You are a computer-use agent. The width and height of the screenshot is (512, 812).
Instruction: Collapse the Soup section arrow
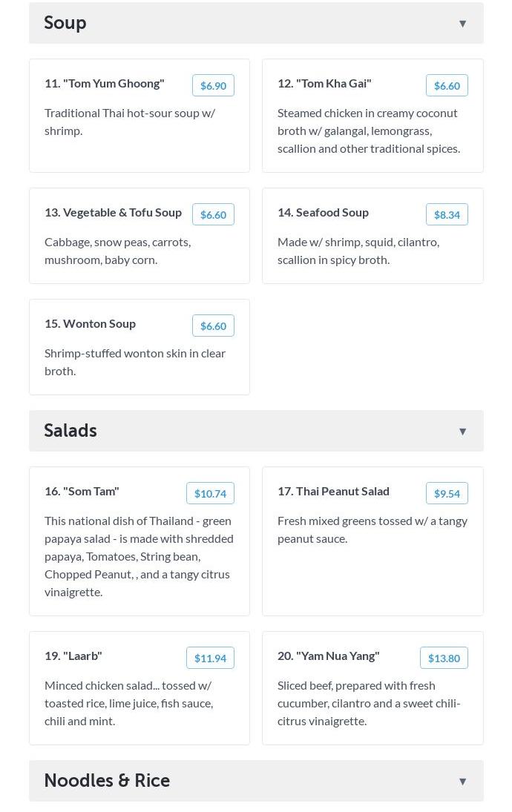[462, 24]
